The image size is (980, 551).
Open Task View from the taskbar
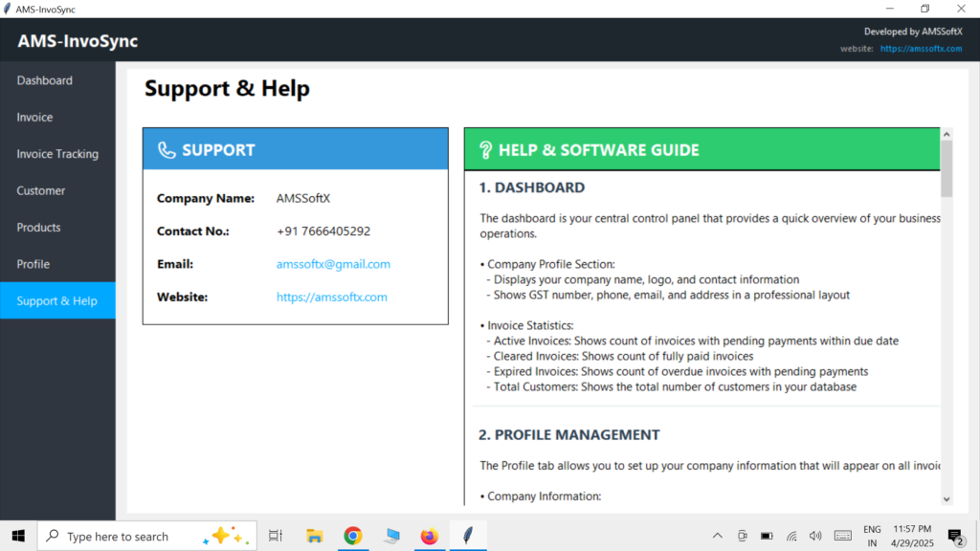(276, 536)
